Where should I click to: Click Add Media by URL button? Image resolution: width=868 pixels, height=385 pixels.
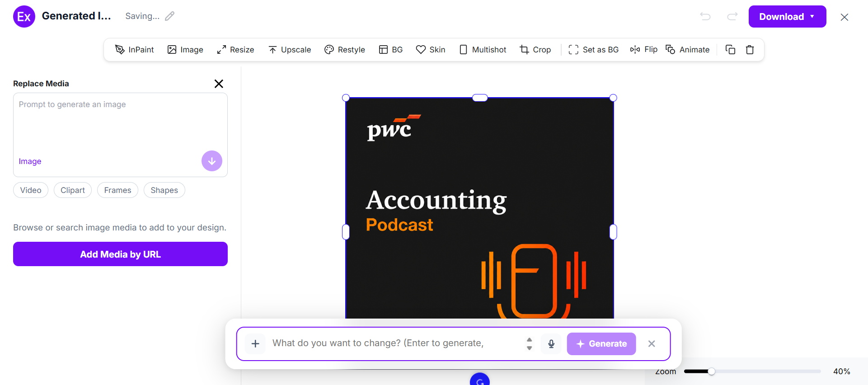[120, 254]
